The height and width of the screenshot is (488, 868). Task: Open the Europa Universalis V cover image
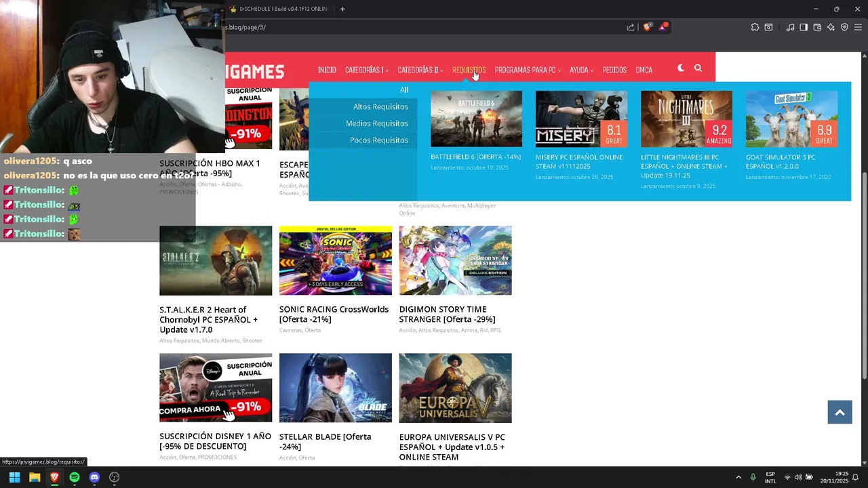coord(455,388)
